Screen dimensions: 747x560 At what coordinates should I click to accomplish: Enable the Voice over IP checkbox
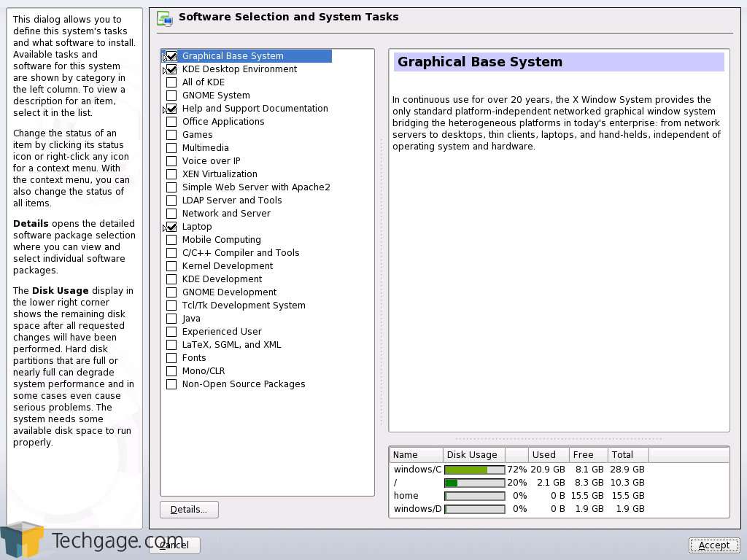tap(171, 161)
